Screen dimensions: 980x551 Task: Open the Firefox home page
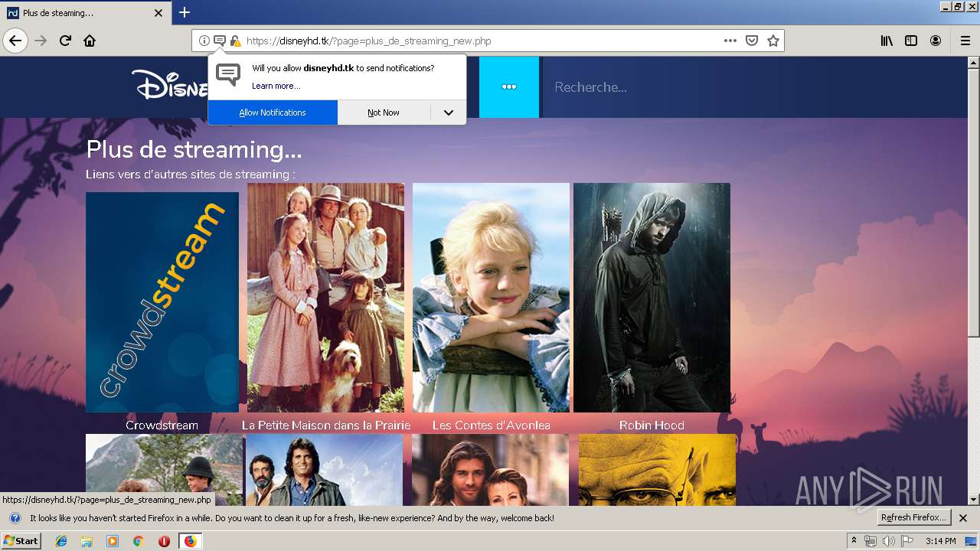(90, 41)
